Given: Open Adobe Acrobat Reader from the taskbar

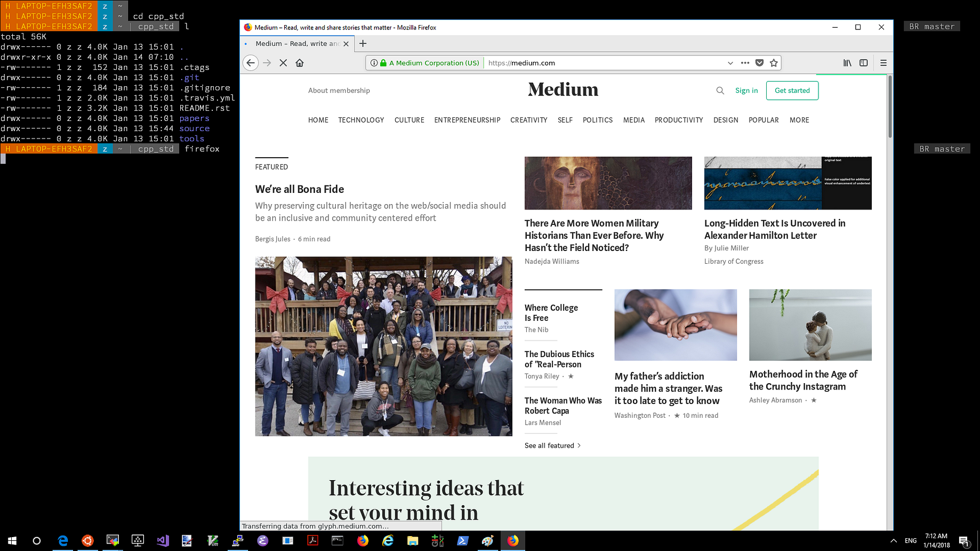Looking at the screenshot, I should click(x=312, y=541).
